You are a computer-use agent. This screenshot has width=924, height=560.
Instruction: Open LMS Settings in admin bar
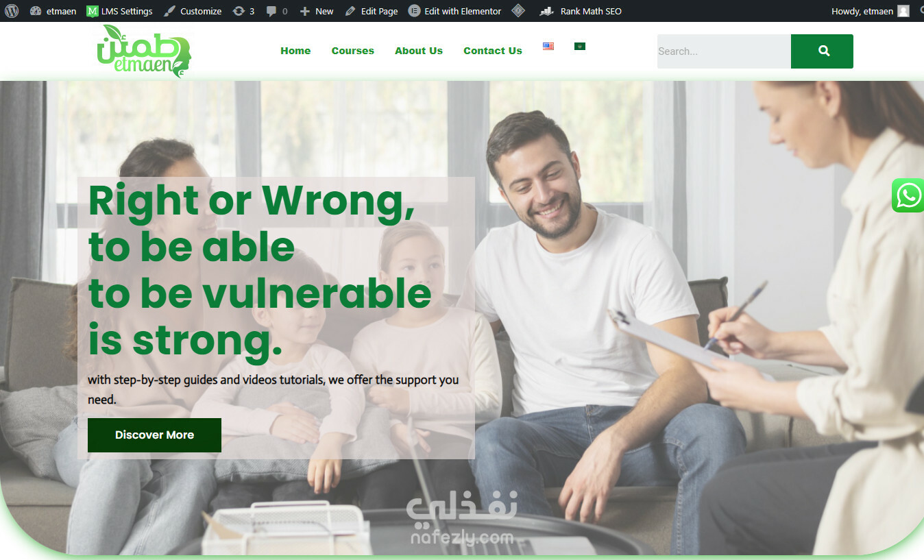click(119, 11)
